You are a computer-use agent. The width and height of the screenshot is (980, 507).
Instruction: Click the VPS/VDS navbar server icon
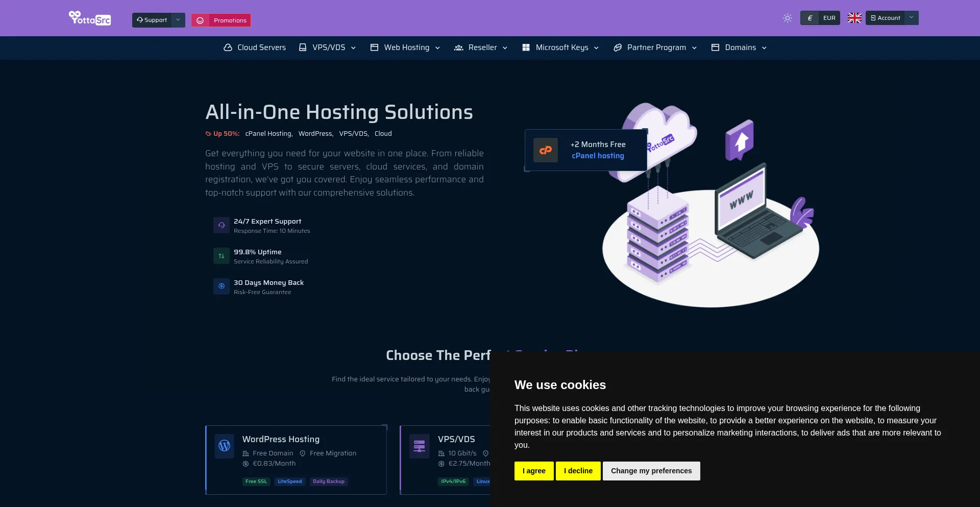[x=303, y=47]
